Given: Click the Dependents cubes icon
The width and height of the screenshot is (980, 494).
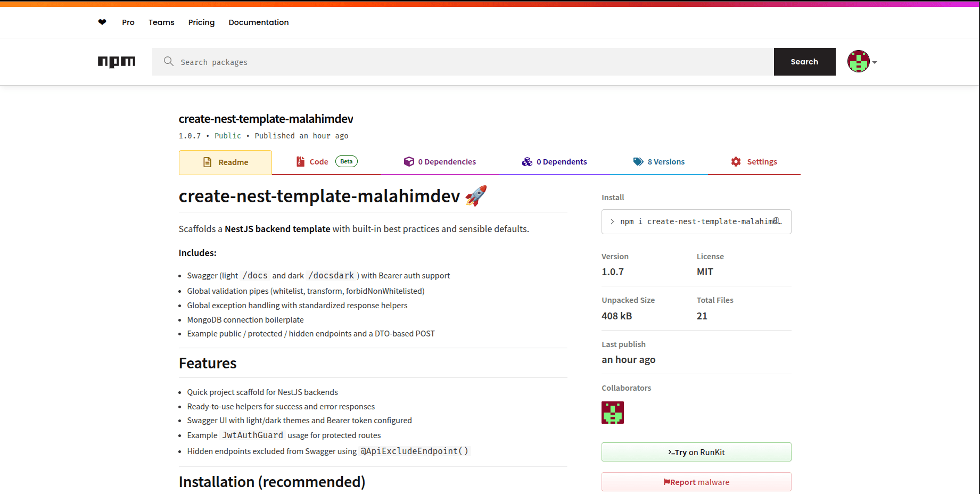Looking at the screenshot, I should 527,162.
